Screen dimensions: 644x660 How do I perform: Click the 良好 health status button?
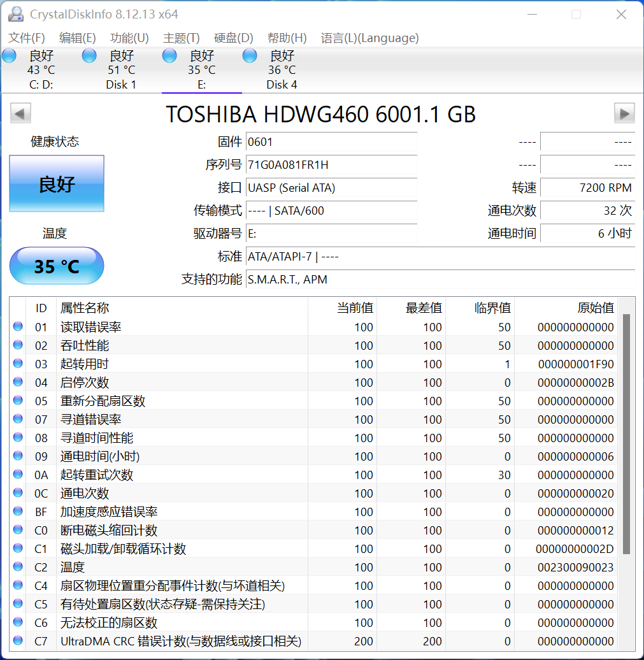pyautogui.click(x=57, y=183)
